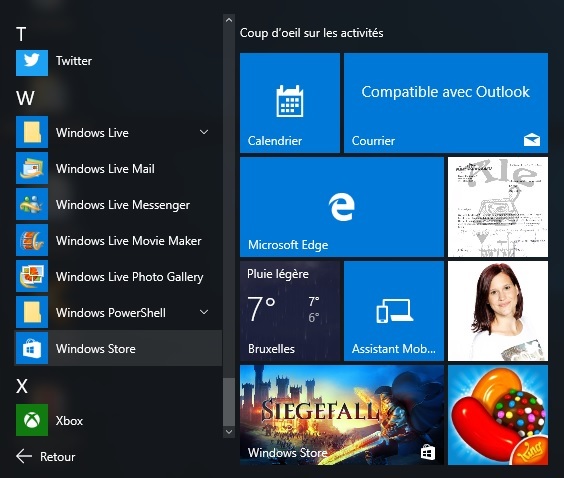The width and height of the screenshot is (564, 478).
Task: Open the Siegefall Windows Store tile
Action: point(342,415)
